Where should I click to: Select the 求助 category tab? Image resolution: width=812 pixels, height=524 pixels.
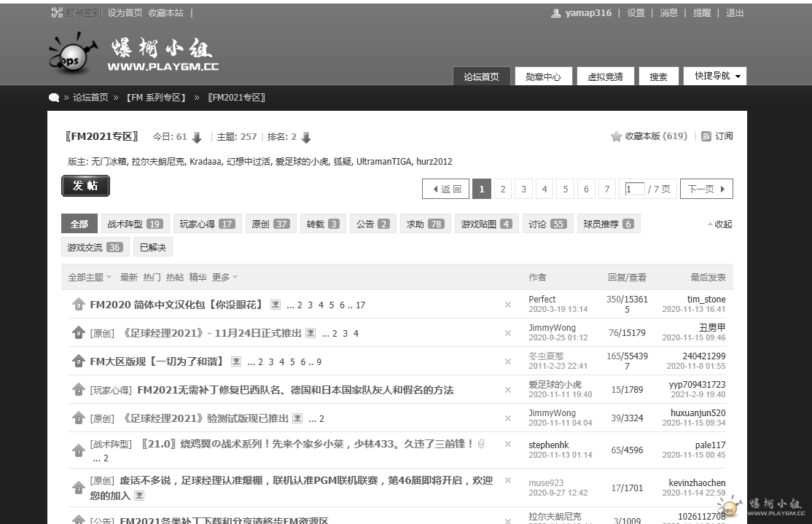point(425,224)
